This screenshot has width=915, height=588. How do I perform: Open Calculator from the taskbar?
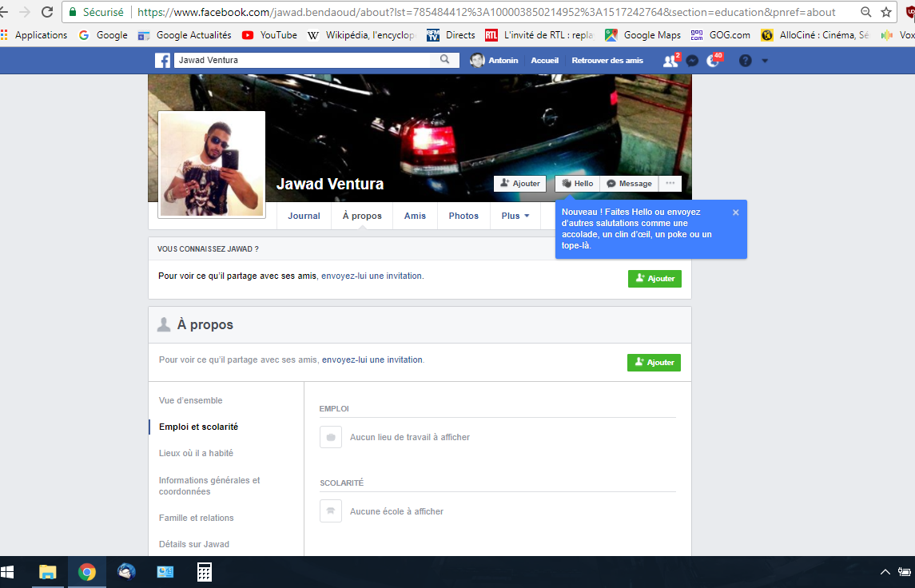tap(205, 572)
